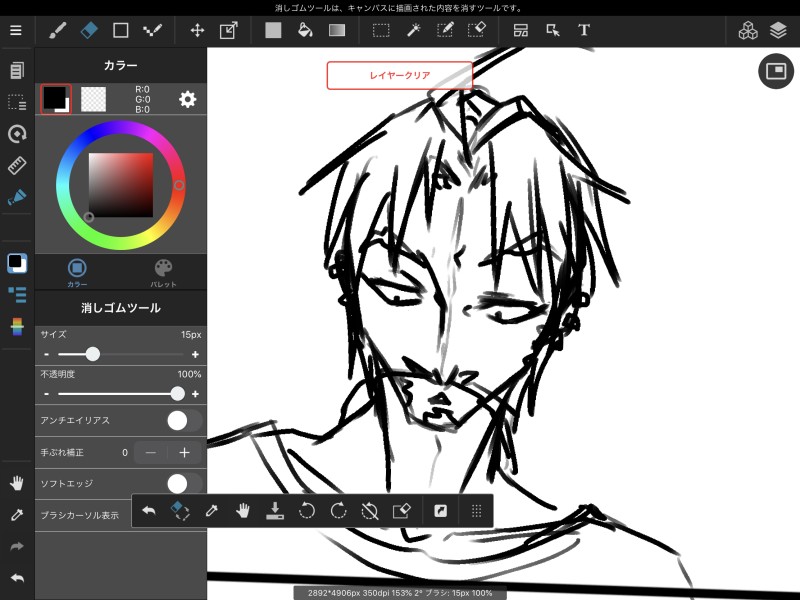Select the Move tool
Viewport: 800px width, 600px height.
(x=197, y=31)
